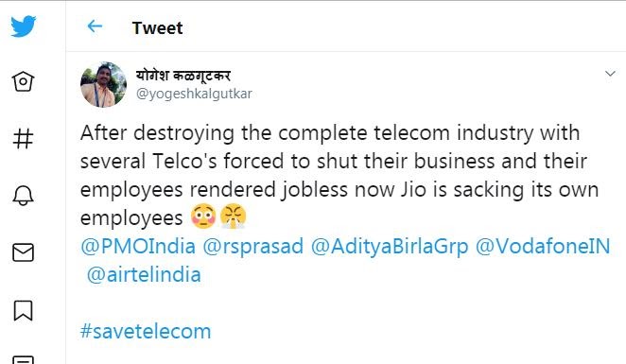This screenshot has width=626, height=364.
Task: Visit the @VodafoneIN mention
Action: click(x=543, y=246)
